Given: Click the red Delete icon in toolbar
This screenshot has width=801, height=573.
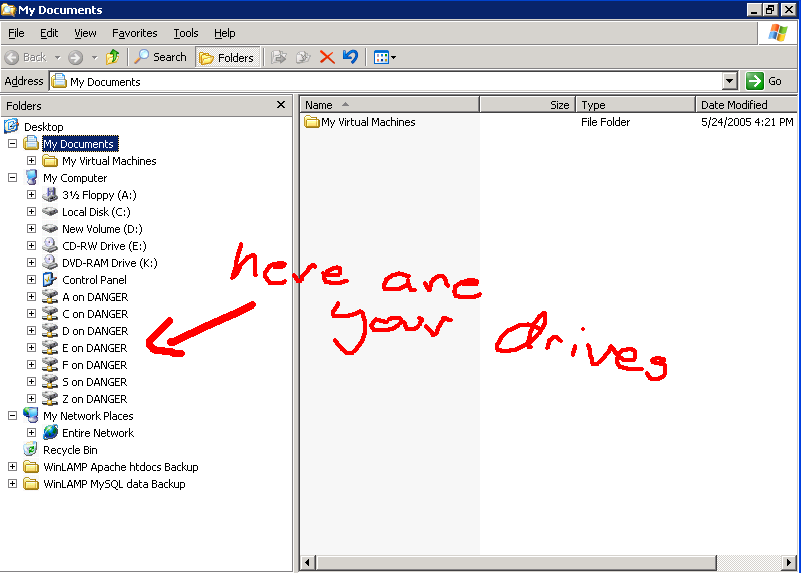Looking at the screenshot, I should (x=326, y=57).
